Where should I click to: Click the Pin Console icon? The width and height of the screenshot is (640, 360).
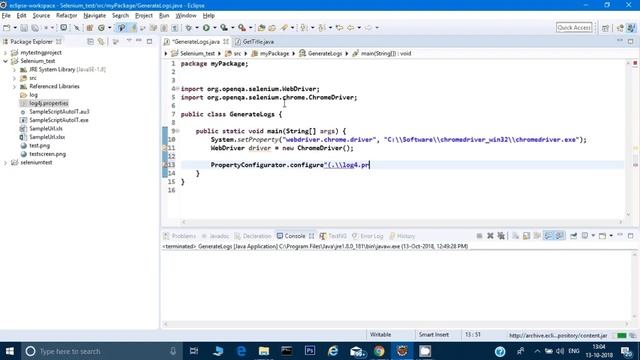point(573,236)
